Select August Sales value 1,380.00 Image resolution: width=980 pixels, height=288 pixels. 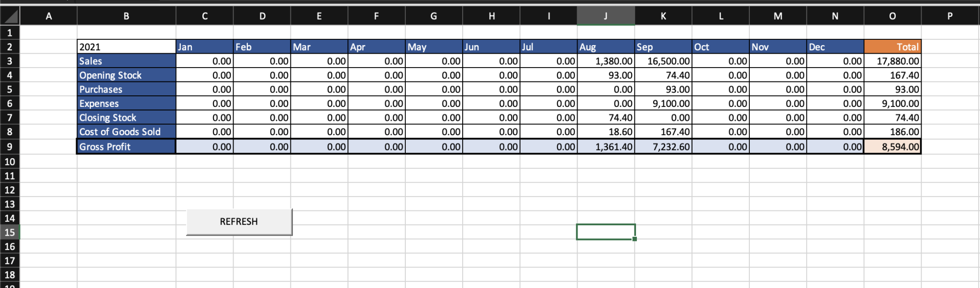pyautogui.click(x=606, y=61)
